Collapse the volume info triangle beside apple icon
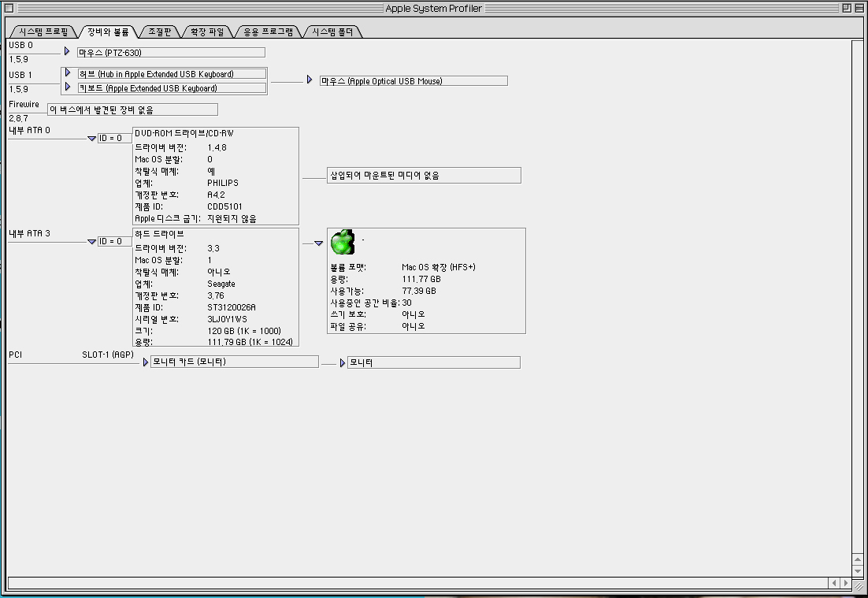This screenshot has width=868, height=598. tap(318, 243)
